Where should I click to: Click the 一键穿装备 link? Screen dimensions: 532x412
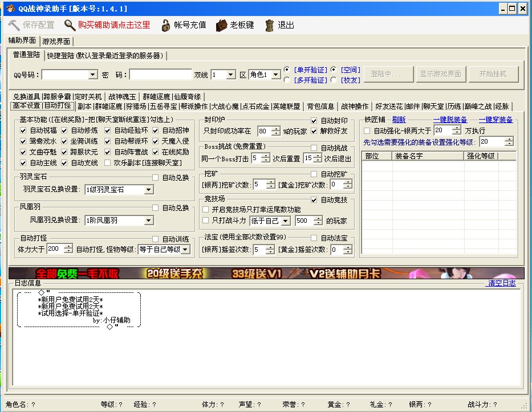click(x=496, y=120)
